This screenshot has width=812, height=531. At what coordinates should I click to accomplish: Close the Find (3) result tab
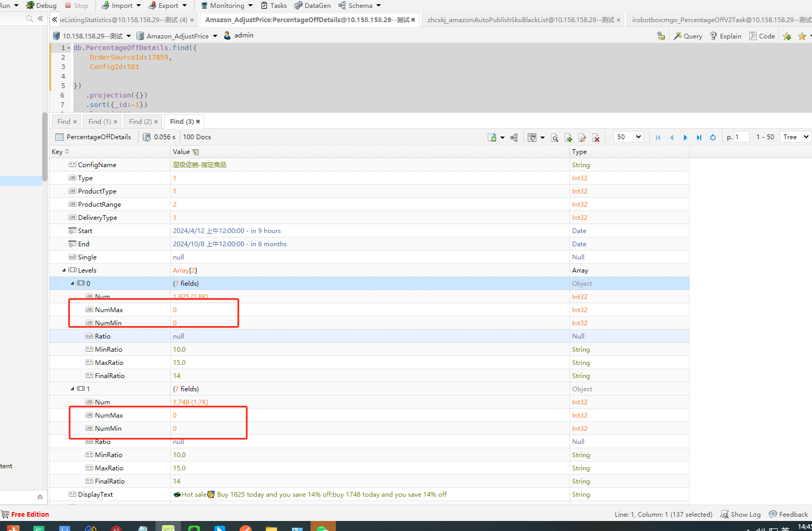pos(198,121)
